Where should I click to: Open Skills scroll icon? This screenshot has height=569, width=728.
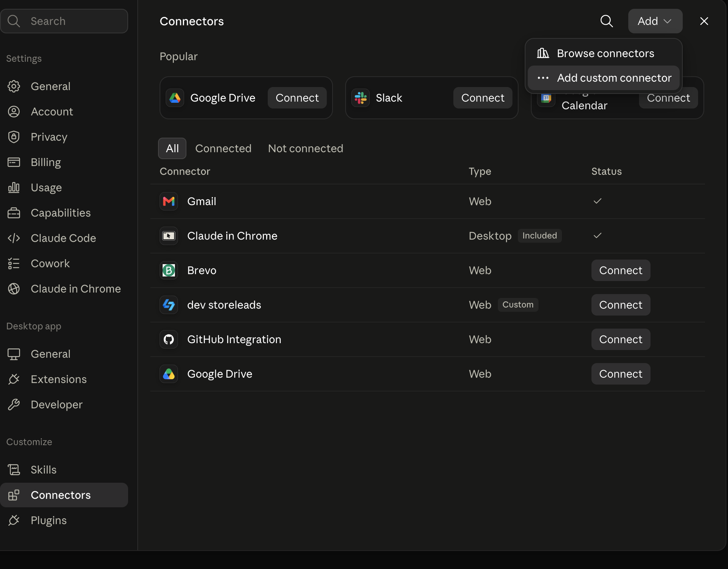coord(14,470)
